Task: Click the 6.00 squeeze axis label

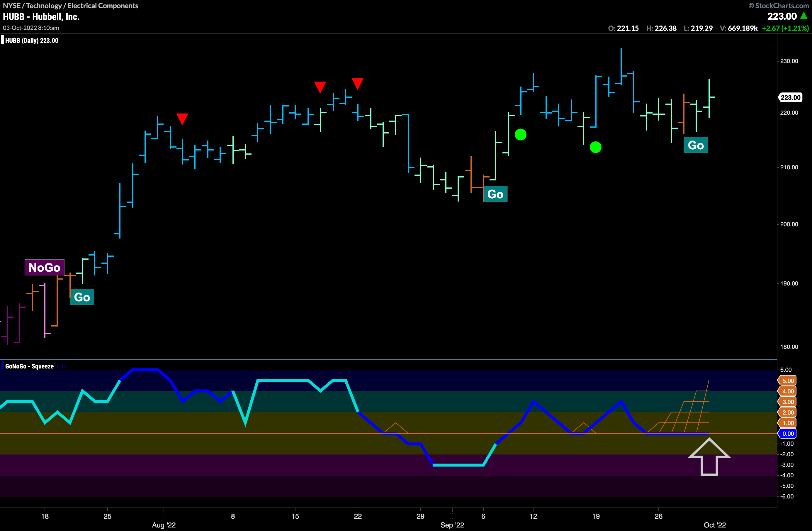Action: click(786, 370)
